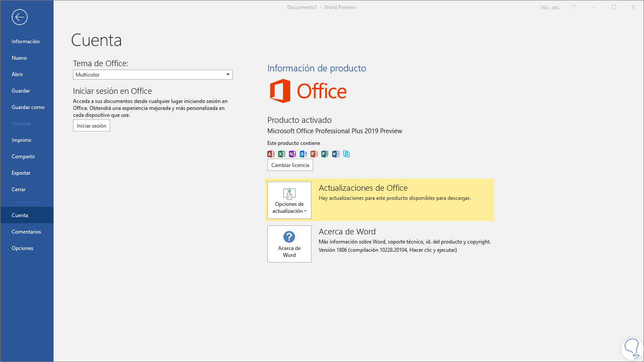Click the "Documento1 - Word Preview" window title
Screen dimensions: 644x362
[x=321, y=7]
